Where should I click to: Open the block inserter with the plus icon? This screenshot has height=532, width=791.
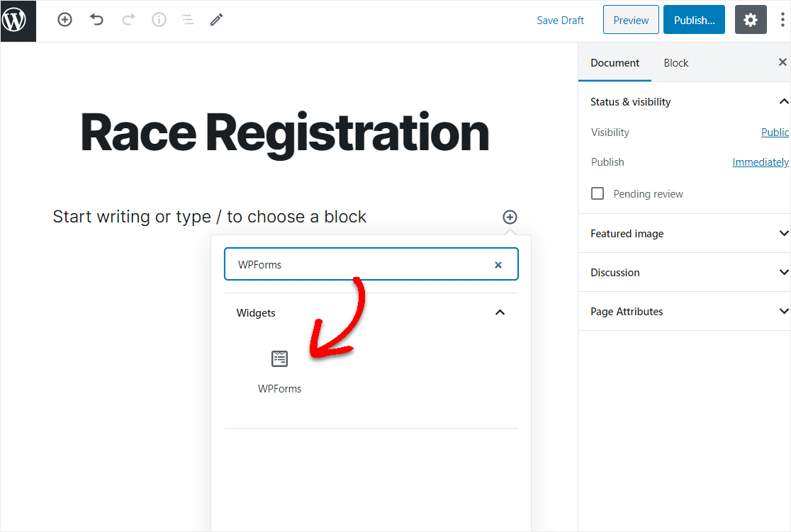pyautogui.click(x=64, y=20)
